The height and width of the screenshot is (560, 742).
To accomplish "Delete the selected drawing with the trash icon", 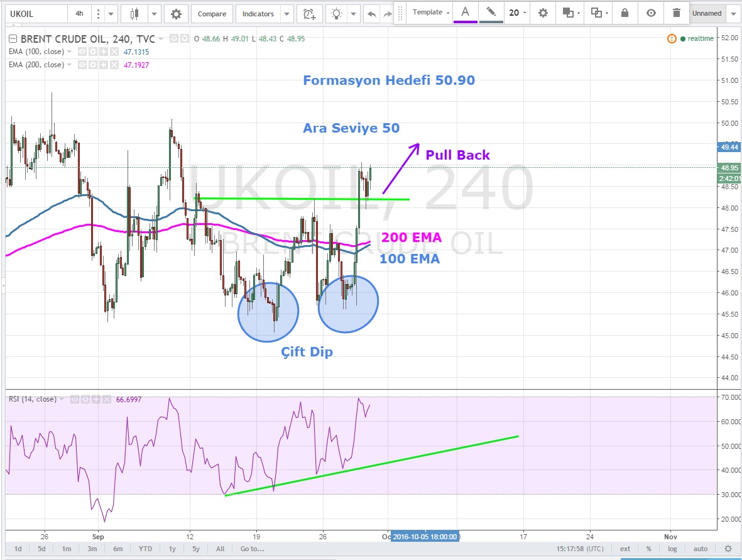I will (x=676, y=13).
